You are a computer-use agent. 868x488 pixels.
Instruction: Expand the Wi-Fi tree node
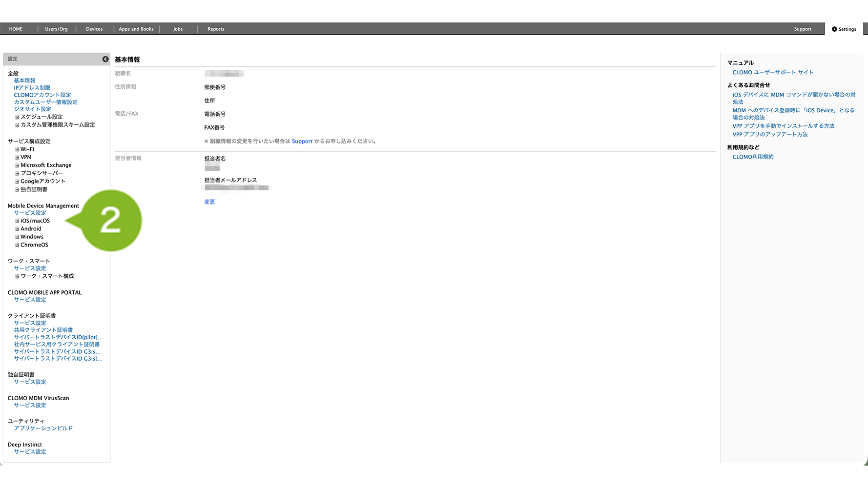click(17, 150)
